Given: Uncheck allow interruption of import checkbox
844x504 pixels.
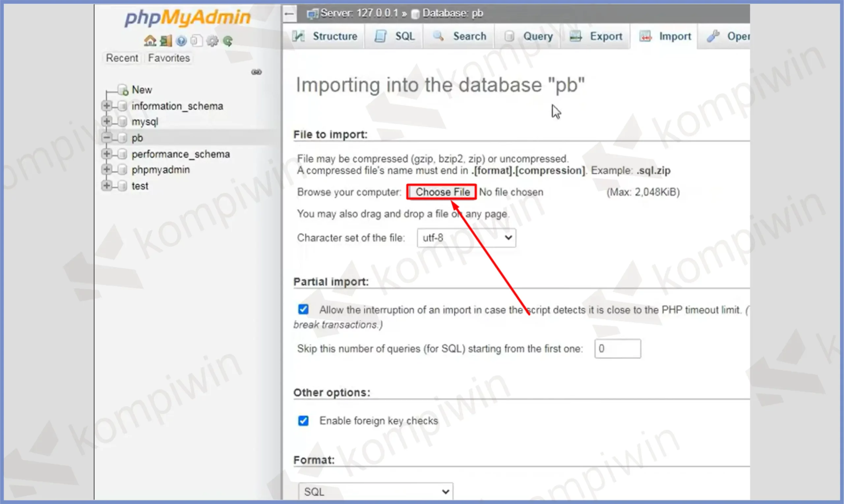Looking at the screenshot, I should [x=303, y=309].
